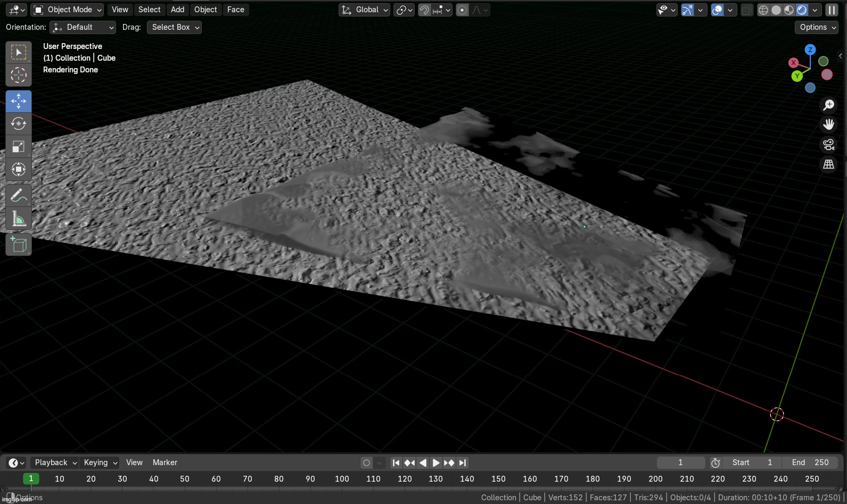
Task: Click the Options button
Action: pyautogui.click(x=816, y=27)
